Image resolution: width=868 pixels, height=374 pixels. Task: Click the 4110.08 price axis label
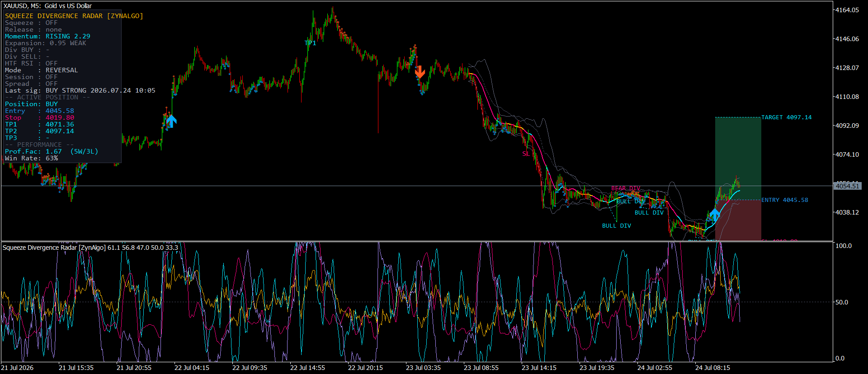(847, 97)
